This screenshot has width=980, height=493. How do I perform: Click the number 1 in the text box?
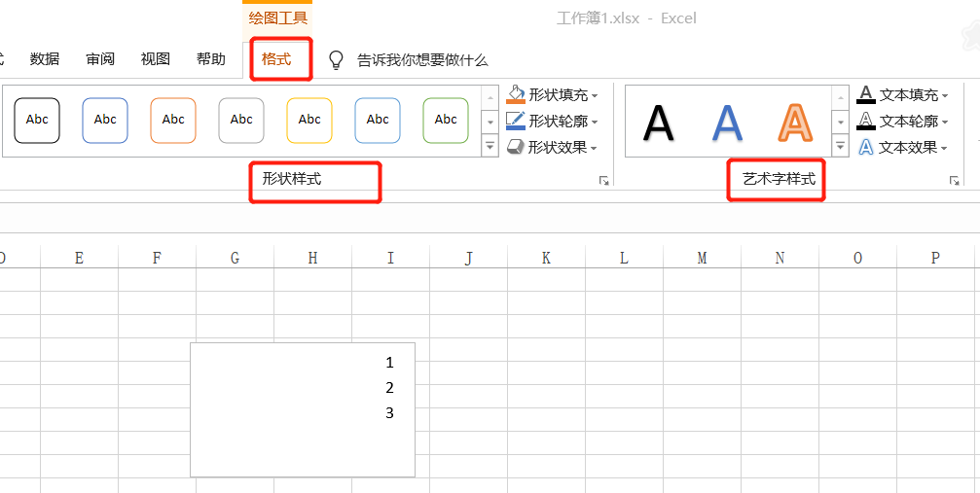click(390, 363)
